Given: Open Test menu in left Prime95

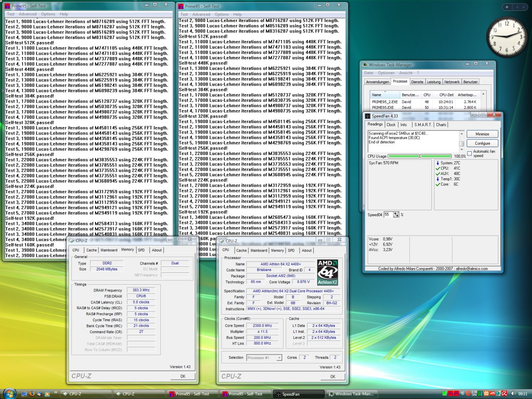Looking at the screenshot, I should [x=10, y=14].
